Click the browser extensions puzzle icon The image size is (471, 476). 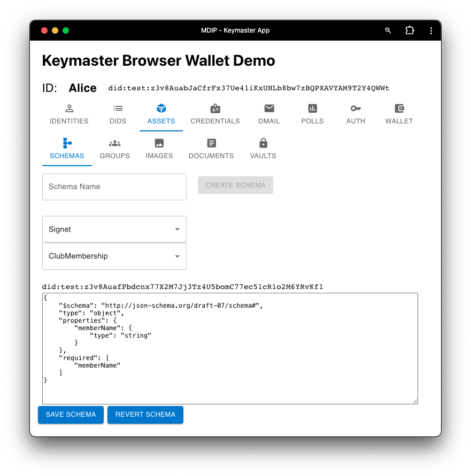click(410, 30)
